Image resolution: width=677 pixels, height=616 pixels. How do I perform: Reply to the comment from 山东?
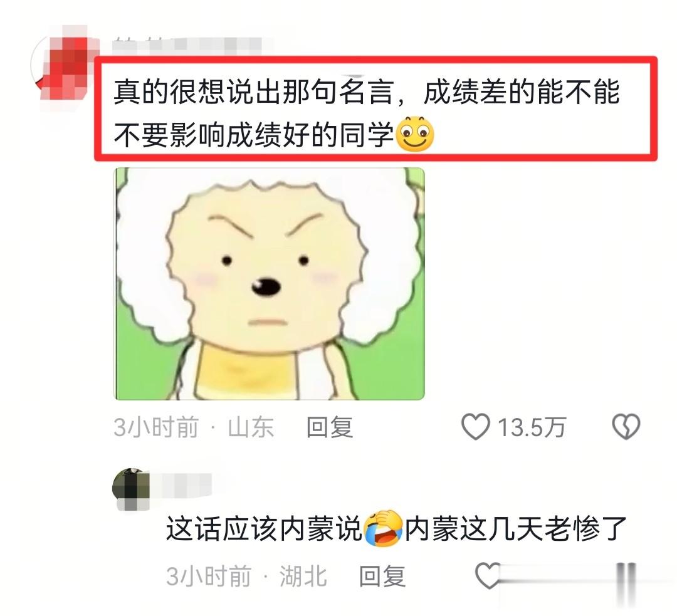click(330, 427)
